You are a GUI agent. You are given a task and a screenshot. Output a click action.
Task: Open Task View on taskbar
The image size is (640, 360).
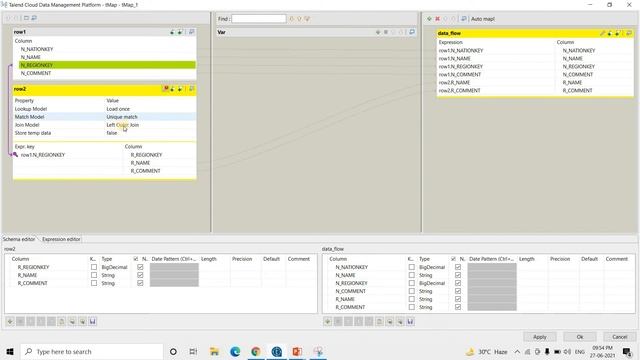(193, 351)
